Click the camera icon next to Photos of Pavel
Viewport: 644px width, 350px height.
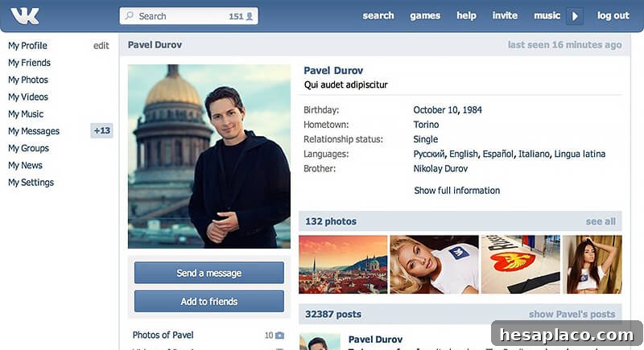click(x=279, y=336)
